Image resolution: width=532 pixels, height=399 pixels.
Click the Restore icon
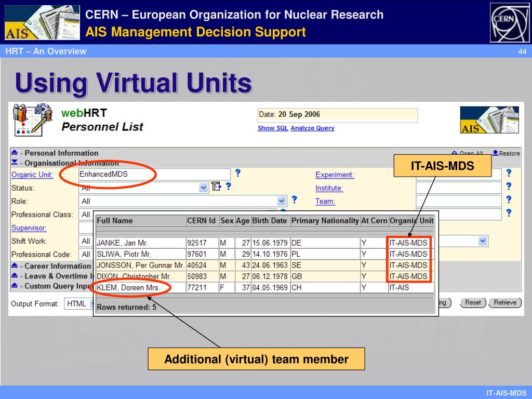(x=495, y=153)
